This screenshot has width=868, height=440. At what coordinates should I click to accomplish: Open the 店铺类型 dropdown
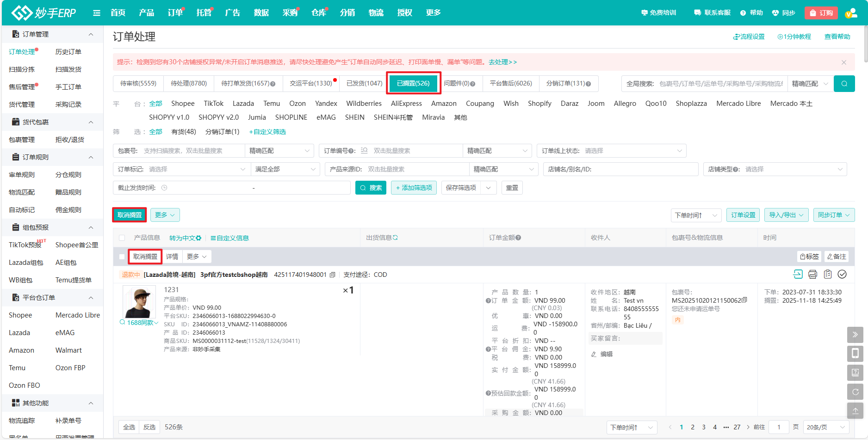(775, 169)
